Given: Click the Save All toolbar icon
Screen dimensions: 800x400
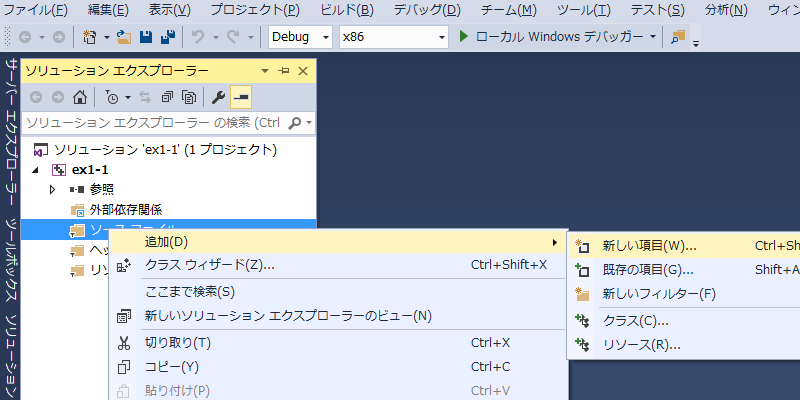Looking at the screenshot, I should tap(168, 37).
